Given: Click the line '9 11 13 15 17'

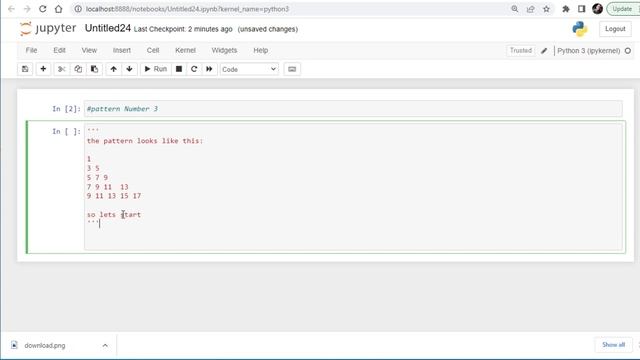Looking at the screenshot, I should coord(114,196).
